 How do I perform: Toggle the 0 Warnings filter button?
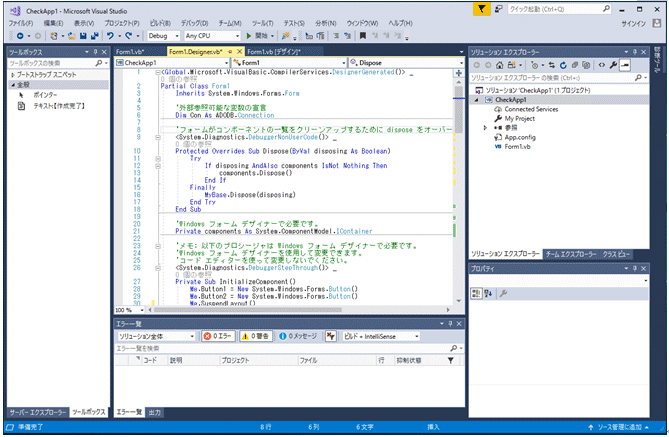click(x=256, y=336)
